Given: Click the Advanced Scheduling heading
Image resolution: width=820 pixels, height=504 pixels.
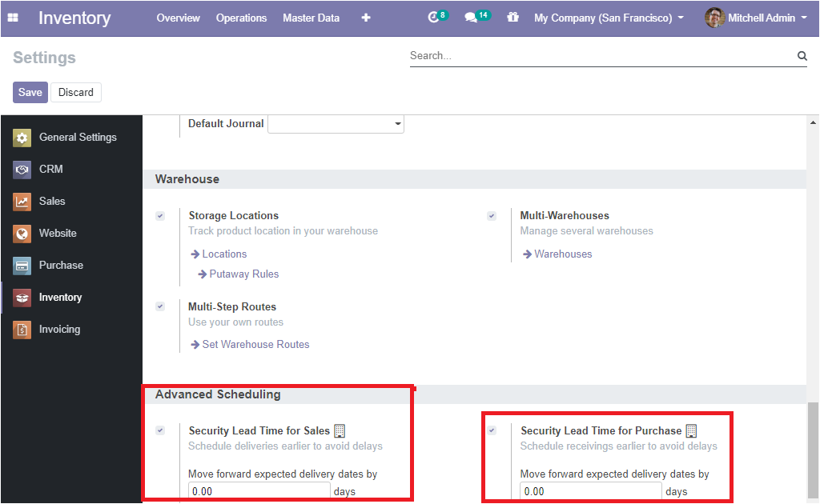Looking at the screenshot, I should [218, 394].
